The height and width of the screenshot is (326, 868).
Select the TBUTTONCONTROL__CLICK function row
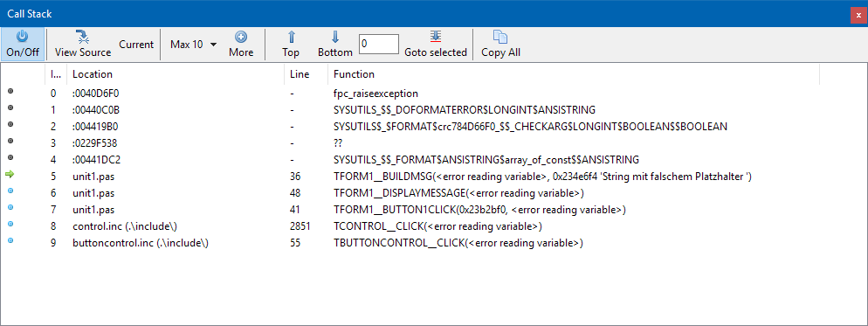(434, 243)
